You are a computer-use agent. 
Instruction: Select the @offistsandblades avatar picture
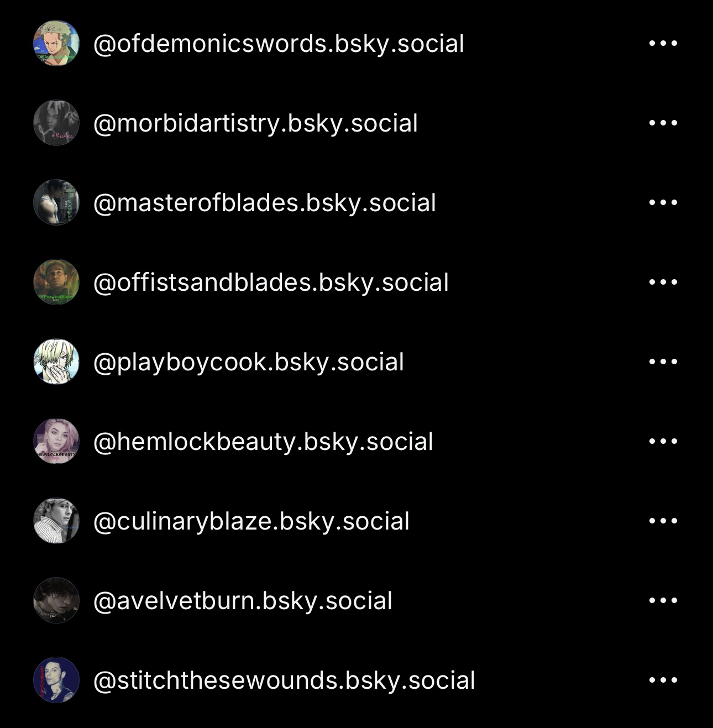tap(56, 282)
